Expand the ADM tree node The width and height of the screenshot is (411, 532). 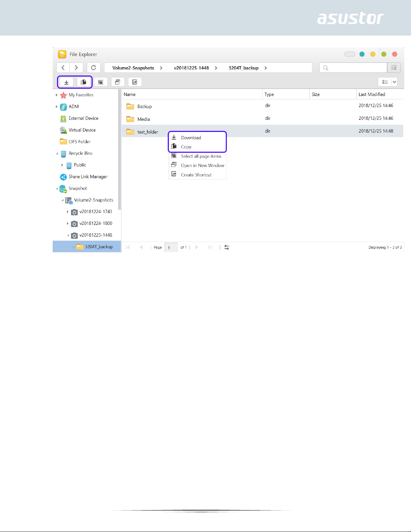(56, 107)
